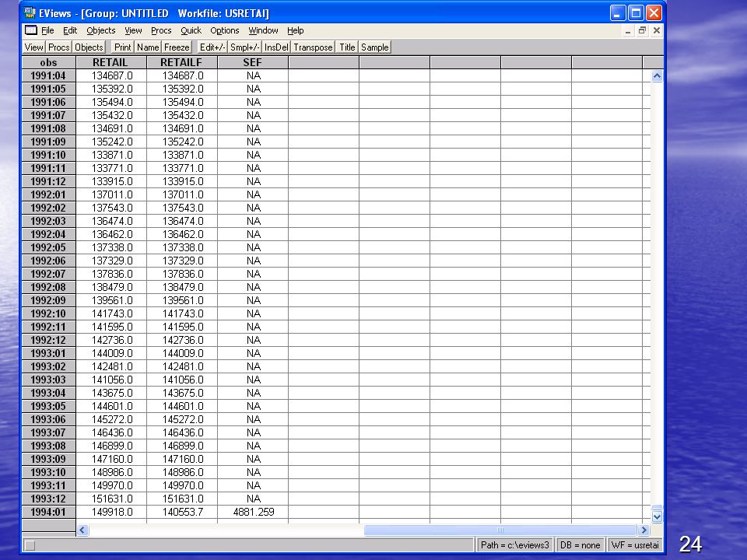This screenshot has width=747, height=560.
Task: Click the Objects toolbar button
Action: pos(89,47)
